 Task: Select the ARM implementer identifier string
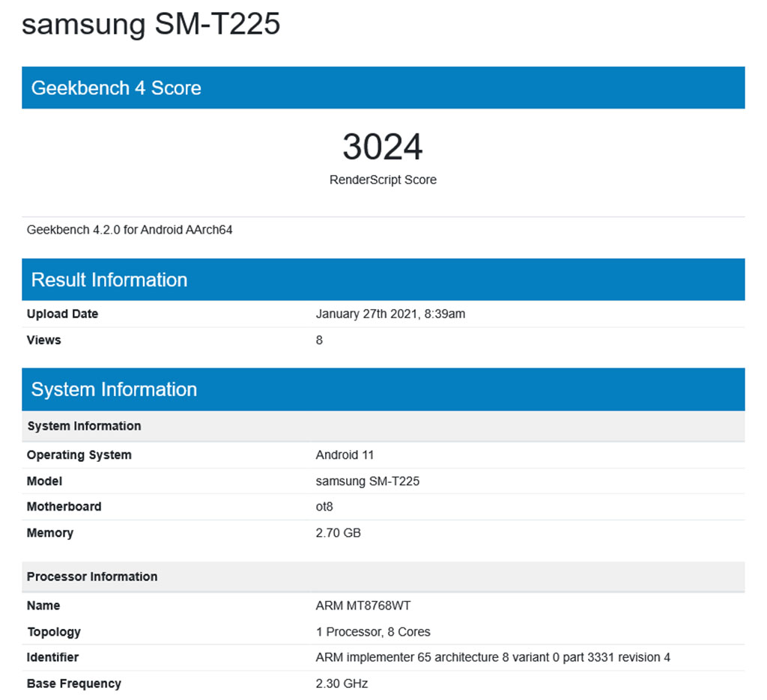[493, 657]
